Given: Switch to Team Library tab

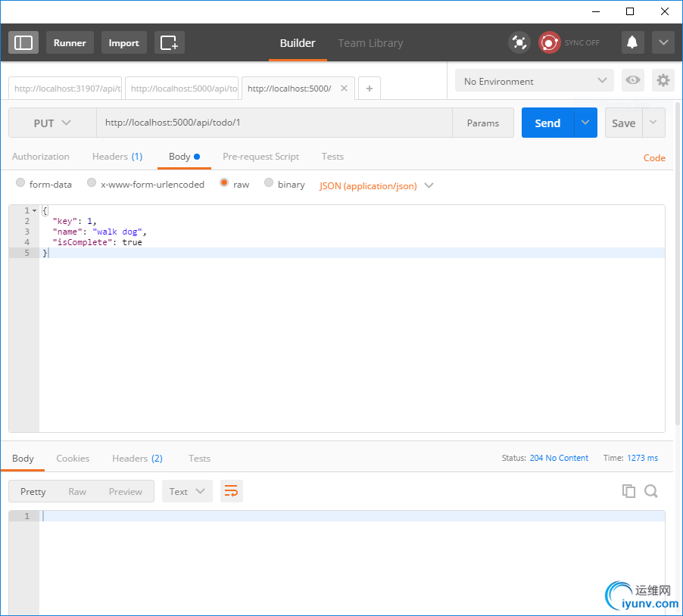Looking at the screenshot, I should click(371, 43).
